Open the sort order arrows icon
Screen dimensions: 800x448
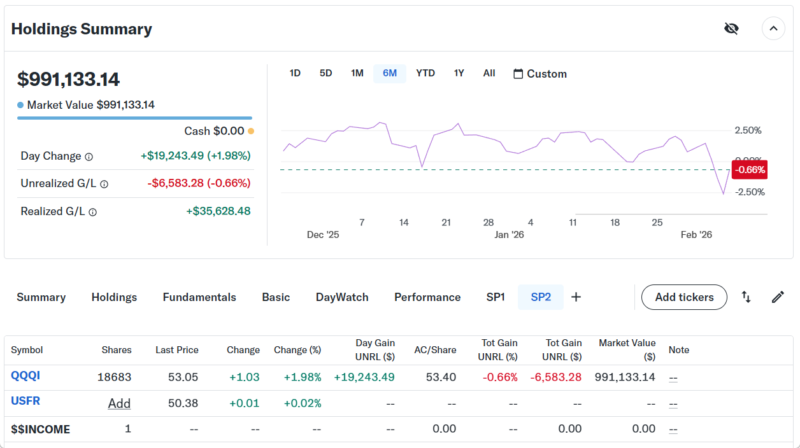tap(746, 297)
